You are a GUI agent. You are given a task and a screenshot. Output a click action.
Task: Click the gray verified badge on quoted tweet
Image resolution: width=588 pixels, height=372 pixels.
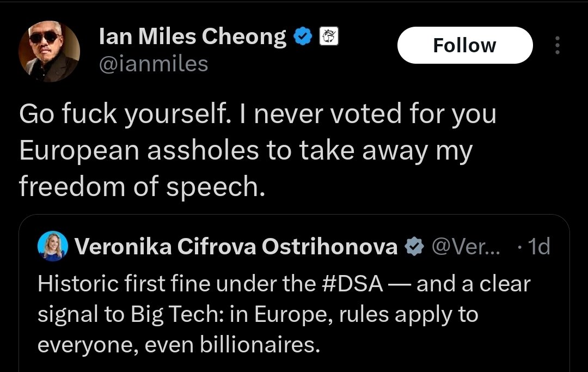click(x=414, y=247)
